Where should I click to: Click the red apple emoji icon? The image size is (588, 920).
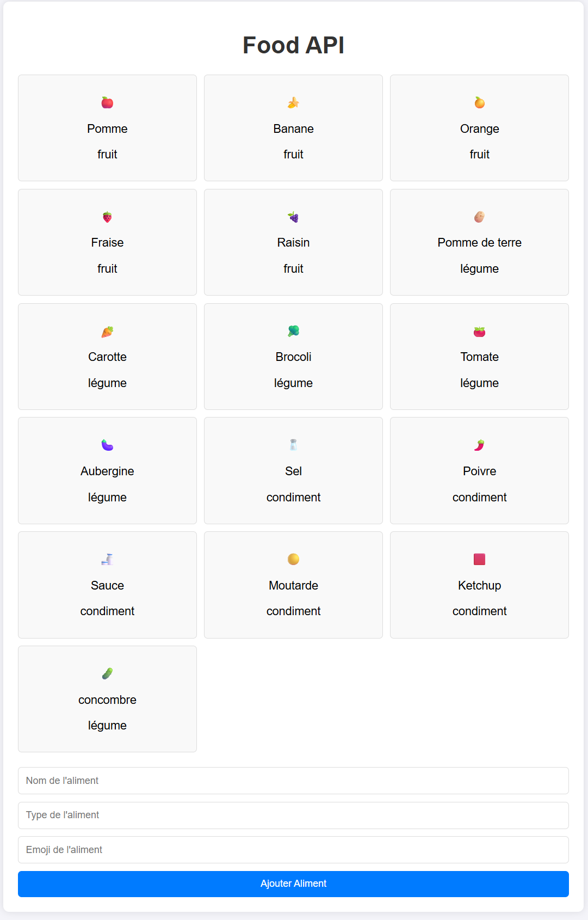(107, 102)
